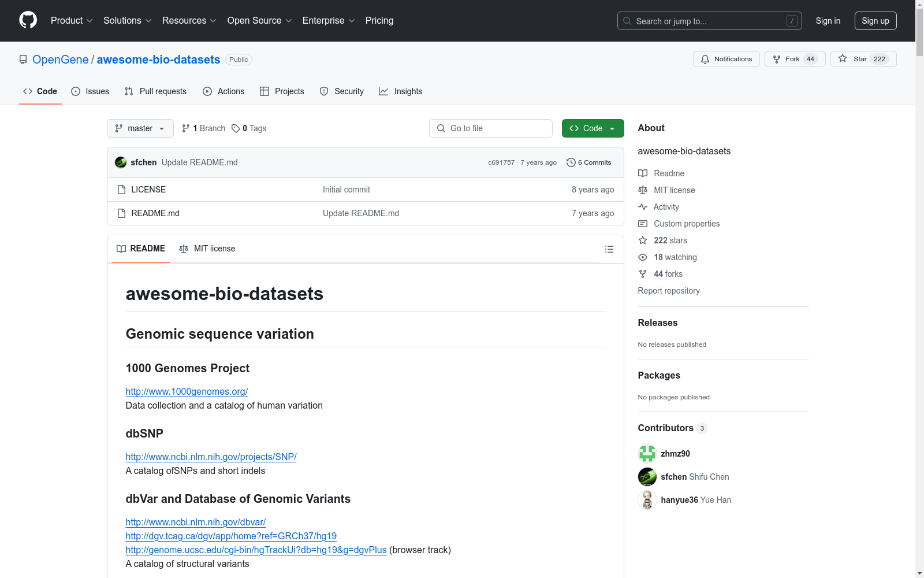
Task: Click the sfchen avatar in the commit row
Action: pos(121,162)
